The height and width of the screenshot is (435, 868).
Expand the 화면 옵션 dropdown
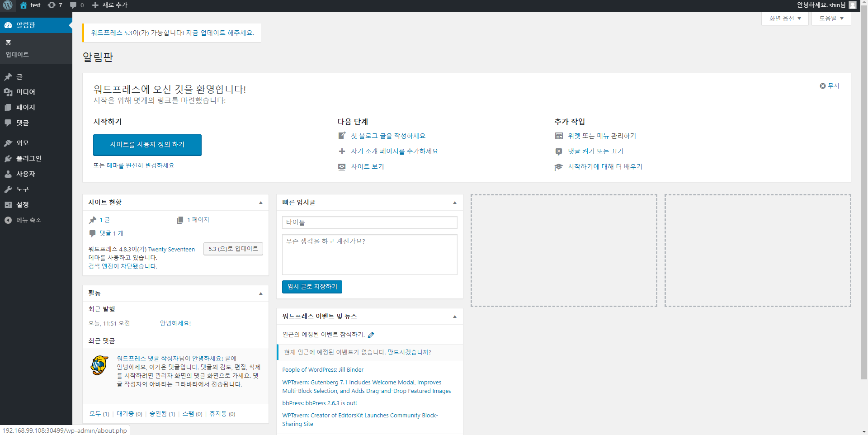click(x=785, y=19)
